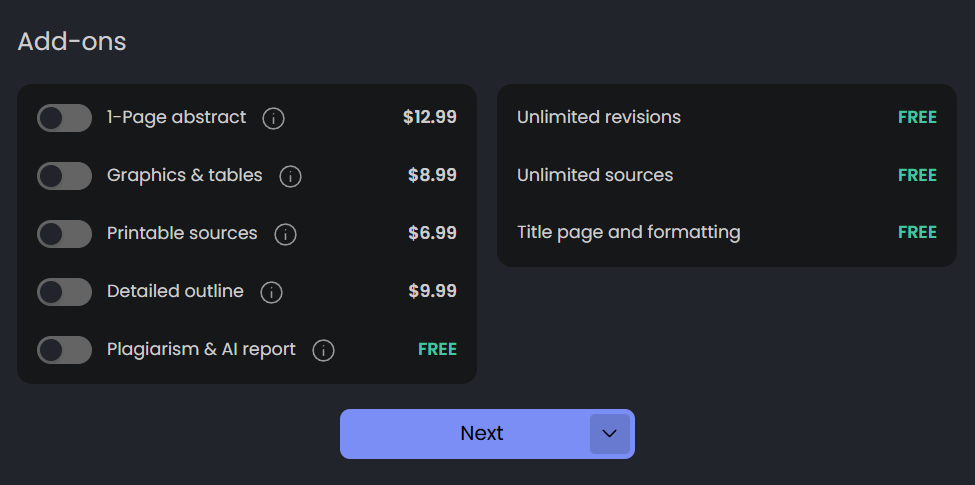
Task: Select the Unlimited sources text
Action: pyautogui.click(x=595, y=175)
